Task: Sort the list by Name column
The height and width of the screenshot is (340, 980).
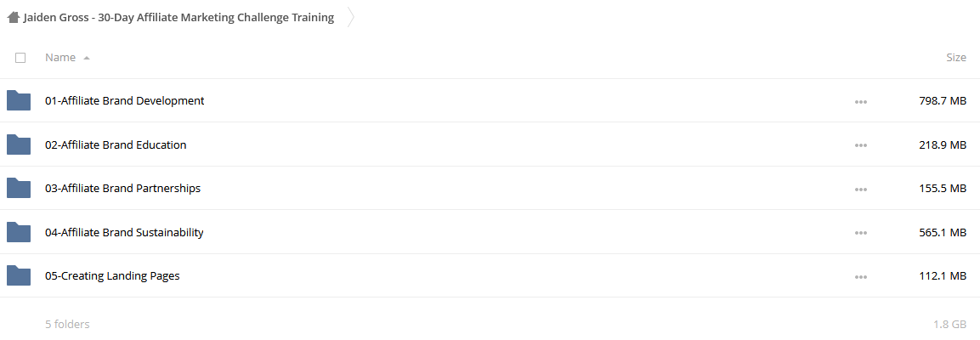Action: [x=60, y=58]
